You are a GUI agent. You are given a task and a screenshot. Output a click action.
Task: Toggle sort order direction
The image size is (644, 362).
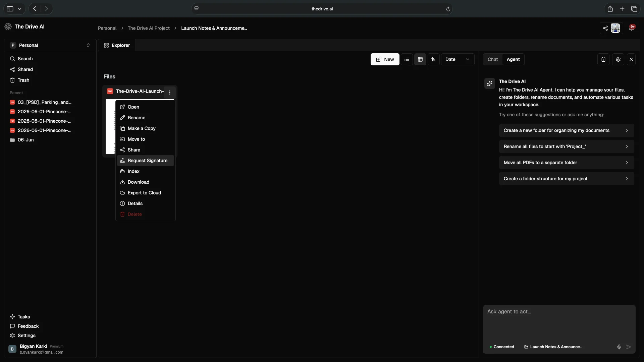(x=434, y=59)
